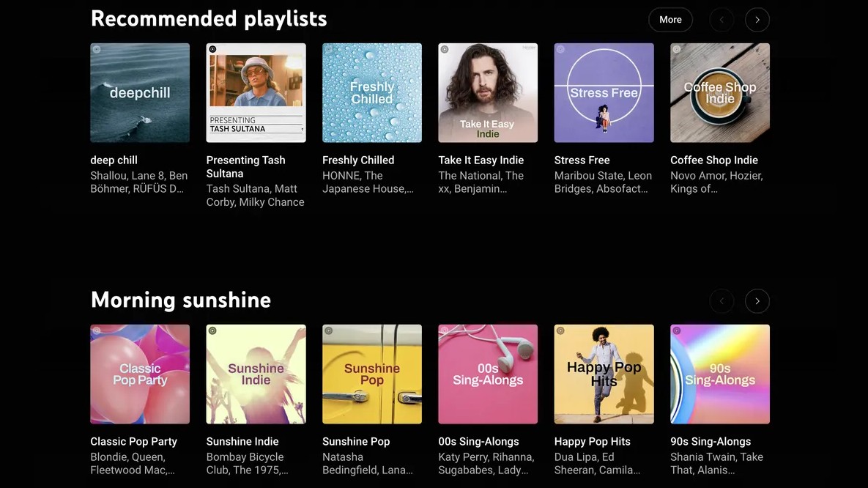
Task: Click the 'Happy Pop Hits' title
Action: pyautogui.click(x=593, y=441)
